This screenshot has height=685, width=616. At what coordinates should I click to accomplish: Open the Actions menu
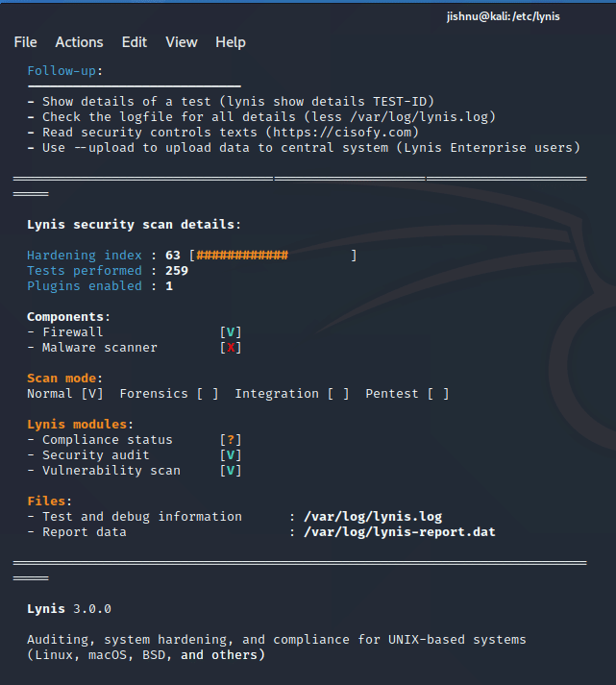click(79, 42)
